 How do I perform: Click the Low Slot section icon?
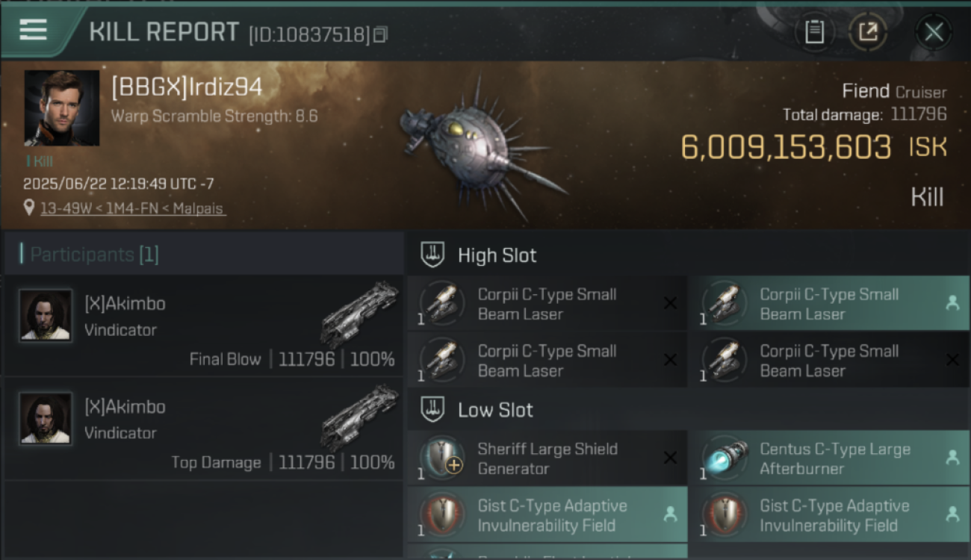pos(433,410)
